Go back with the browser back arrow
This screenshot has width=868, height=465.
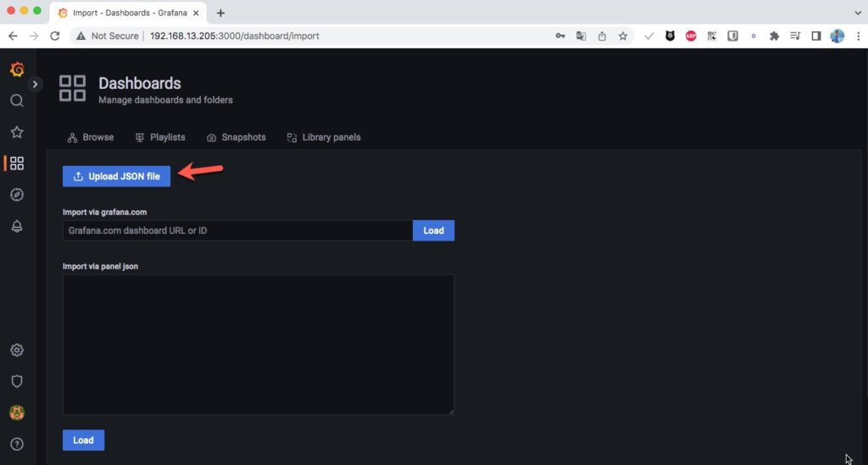(13, 36)
